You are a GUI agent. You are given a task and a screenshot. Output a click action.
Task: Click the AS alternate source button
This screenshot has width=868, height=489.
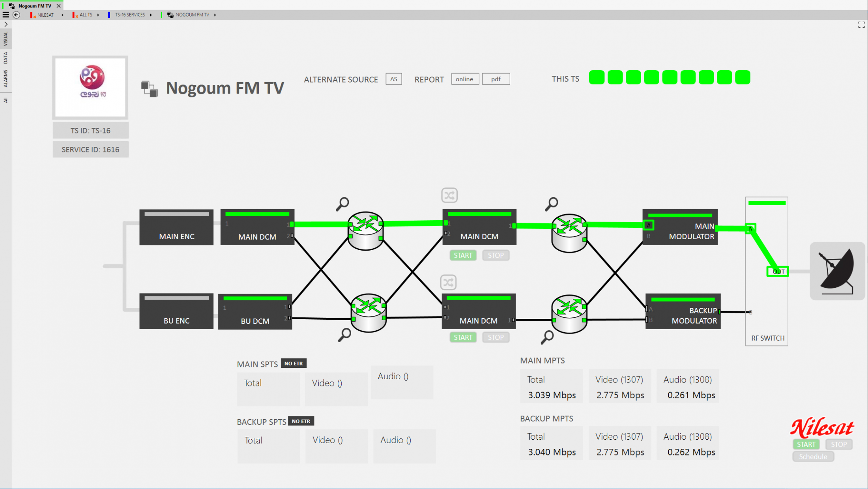tap(394, 79)
